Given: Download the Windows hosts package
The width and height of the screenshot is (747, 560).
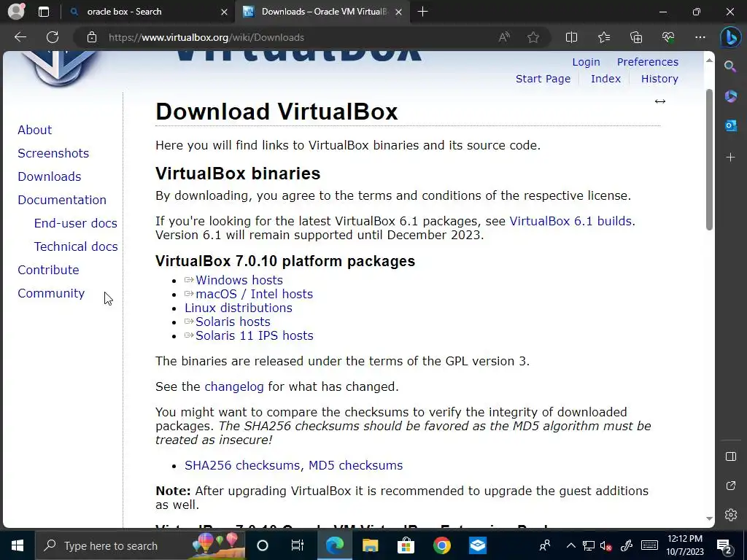Looking at the screenshot, I should tap(239, 280).
